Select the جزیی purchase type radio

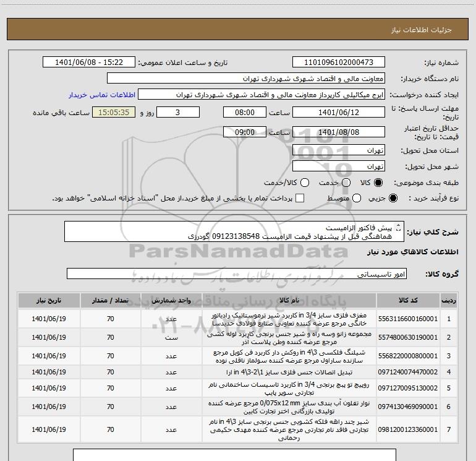[x=393, y=199]
